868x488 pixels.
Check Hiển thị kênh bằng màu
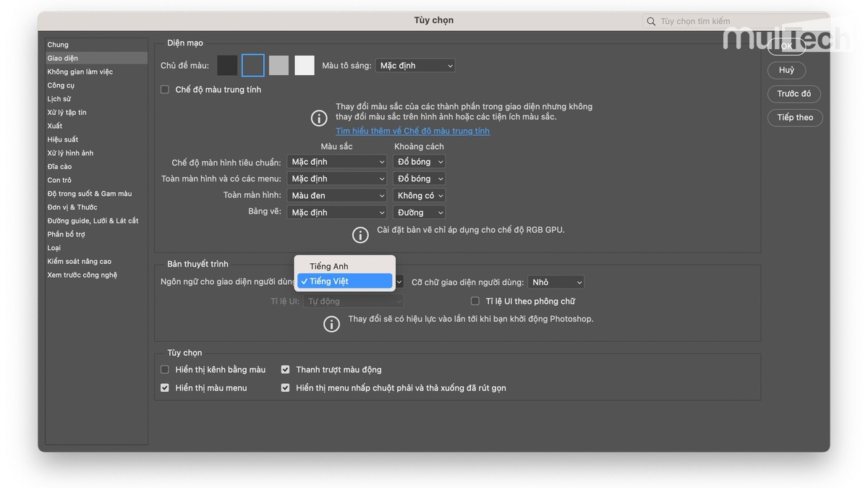[165, 369]
